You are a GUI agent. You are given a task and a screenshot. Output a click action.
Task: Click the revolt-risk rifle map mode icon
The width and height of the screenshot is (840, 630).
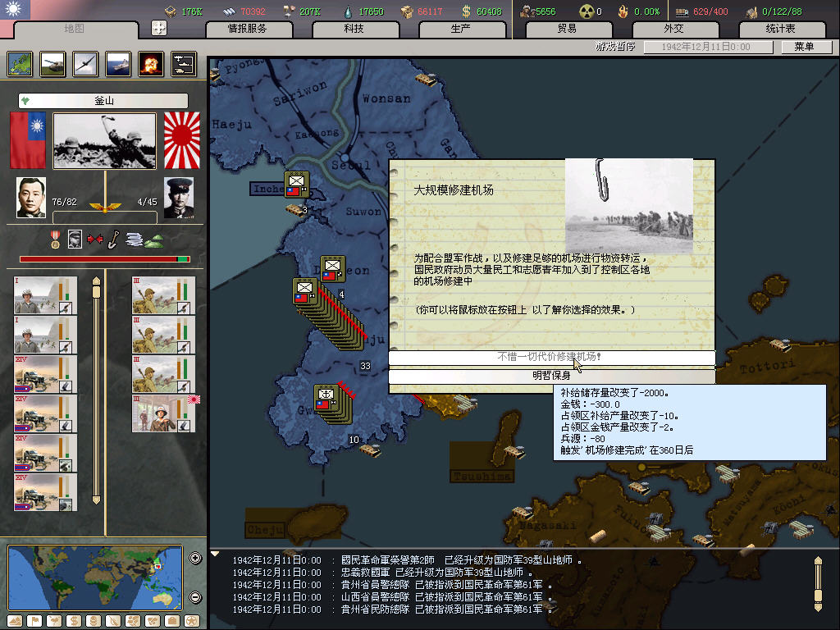click(x=113, y=621)
